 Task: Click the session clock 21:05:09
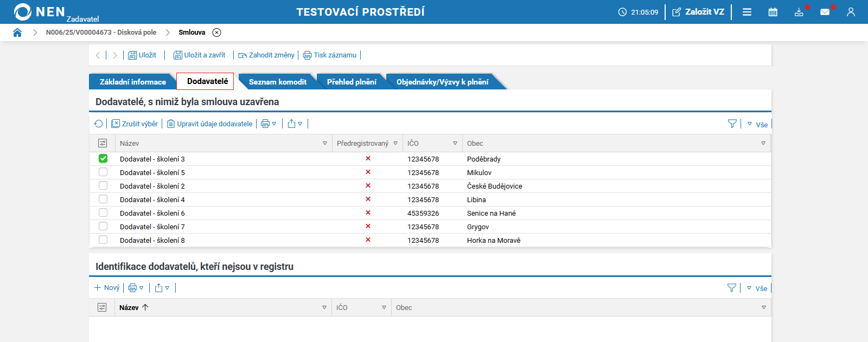tap(638, 12)
